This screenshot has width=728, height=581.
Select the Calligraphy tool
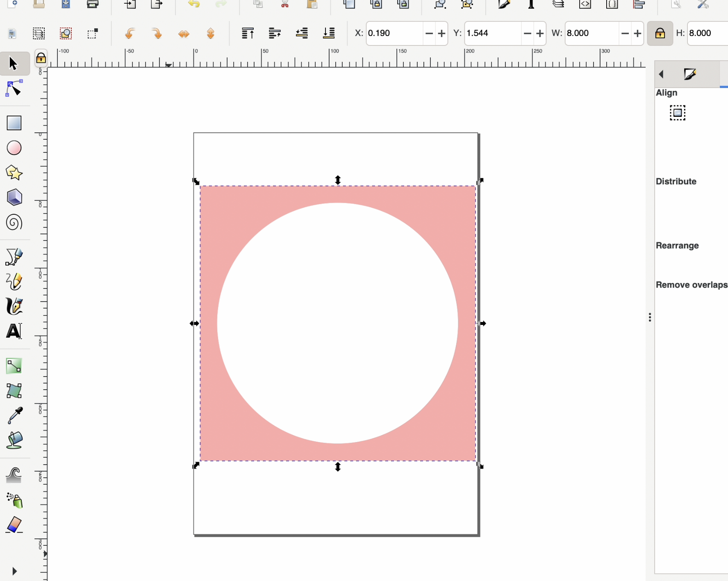coord(14,306)
